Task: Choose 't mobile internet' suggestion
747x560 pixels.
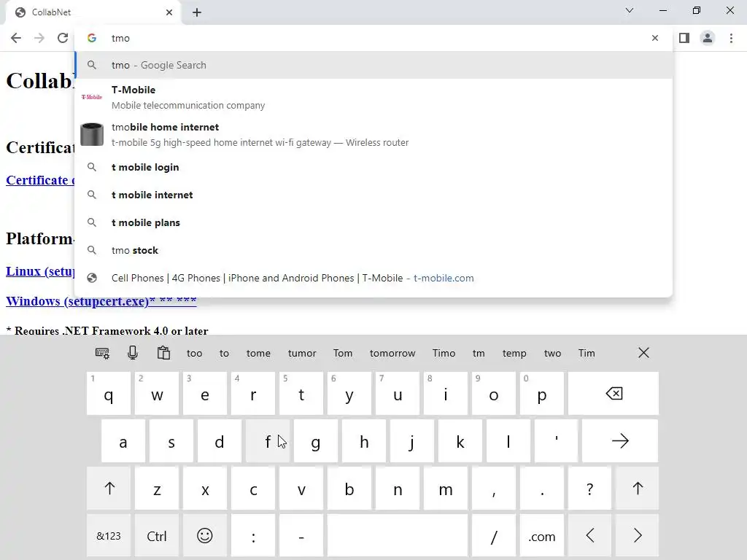Action: pyautogui.click(x=374, y=195)
